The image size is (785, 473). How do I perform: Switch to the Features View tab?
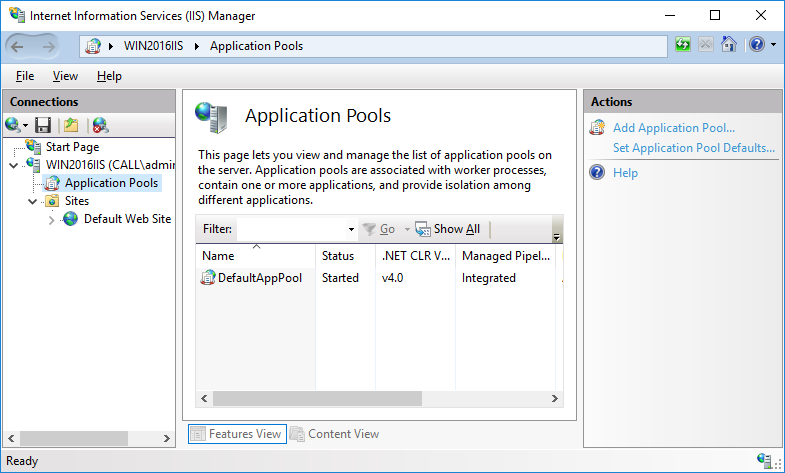pos(237,434)
